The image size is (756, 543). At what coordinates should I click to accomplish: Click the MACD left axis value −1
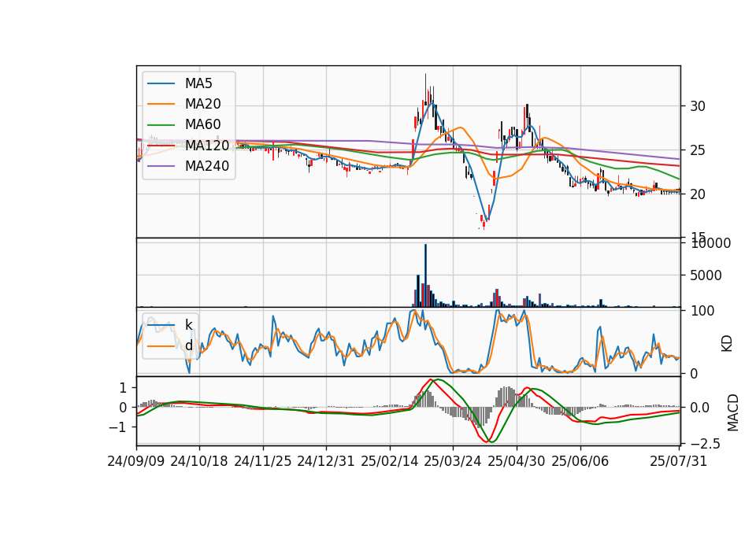[x=117, y=427]
